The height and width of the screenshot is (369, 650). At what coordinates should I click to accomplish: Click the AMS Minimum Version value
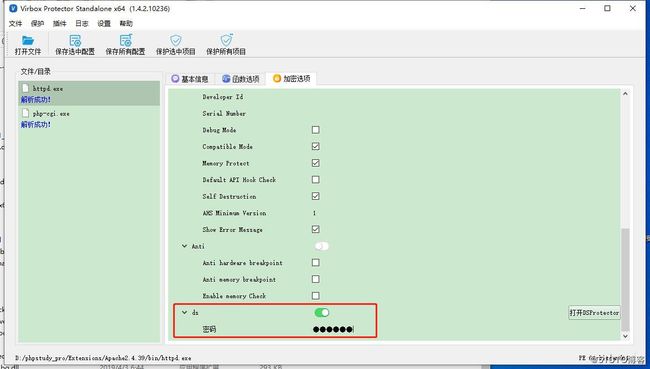[x=314, y=213]
